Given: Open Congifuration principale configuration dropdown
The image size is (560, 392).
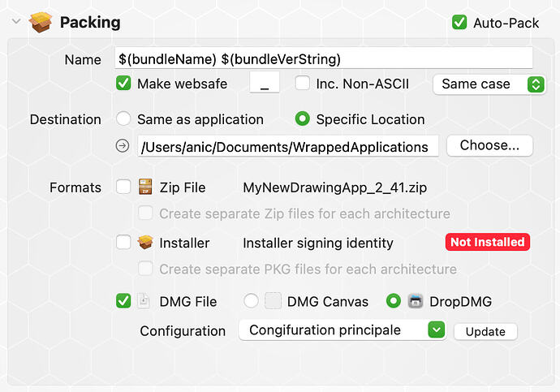Looking at the screenshot, I should pos(342,330).
